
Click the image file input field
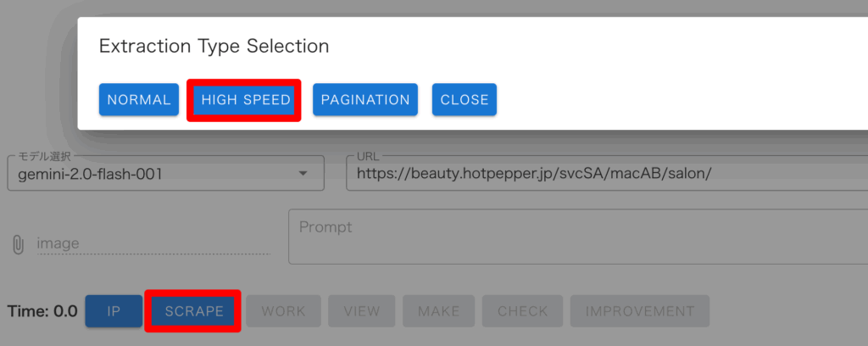coord(153,244)
